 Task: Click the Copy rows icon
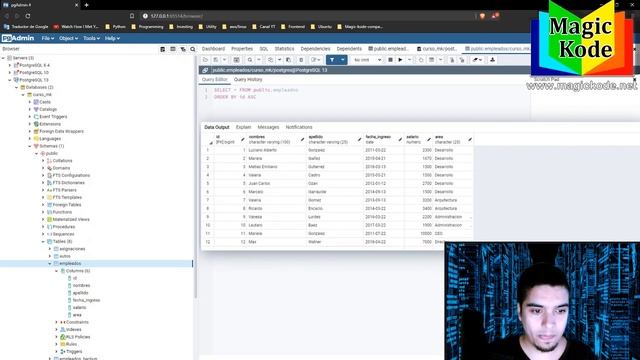pos(271,60)
